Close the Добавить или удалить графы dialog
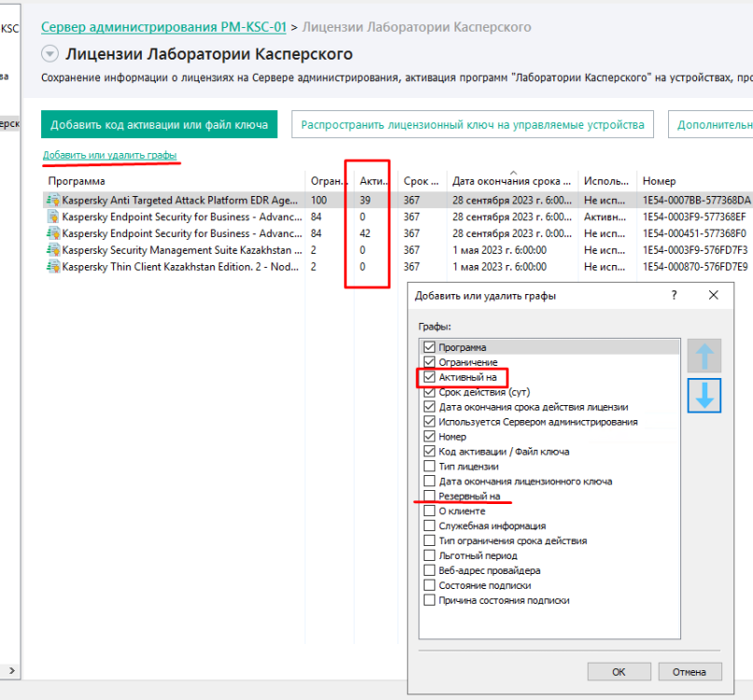Viewport: 753px width, 700px height. (x=714, y=295)
